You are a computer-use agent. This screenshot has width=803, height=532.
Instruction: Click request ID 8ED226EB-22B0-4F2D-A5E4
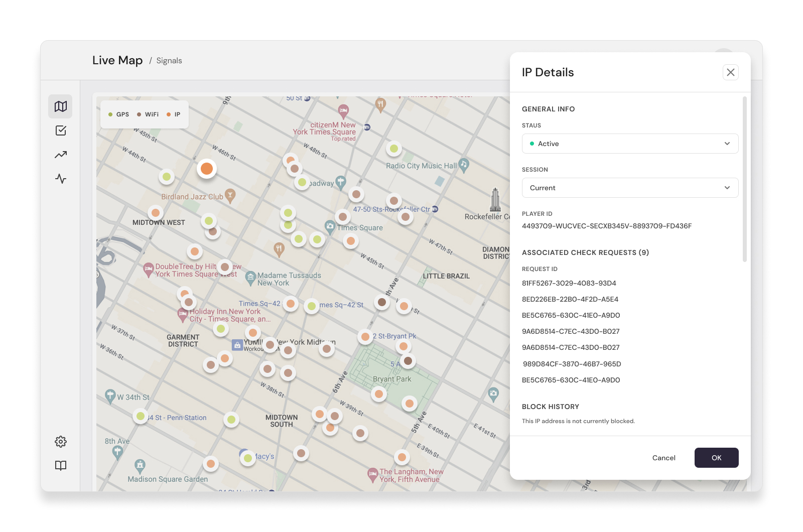[x=570, y=299]
